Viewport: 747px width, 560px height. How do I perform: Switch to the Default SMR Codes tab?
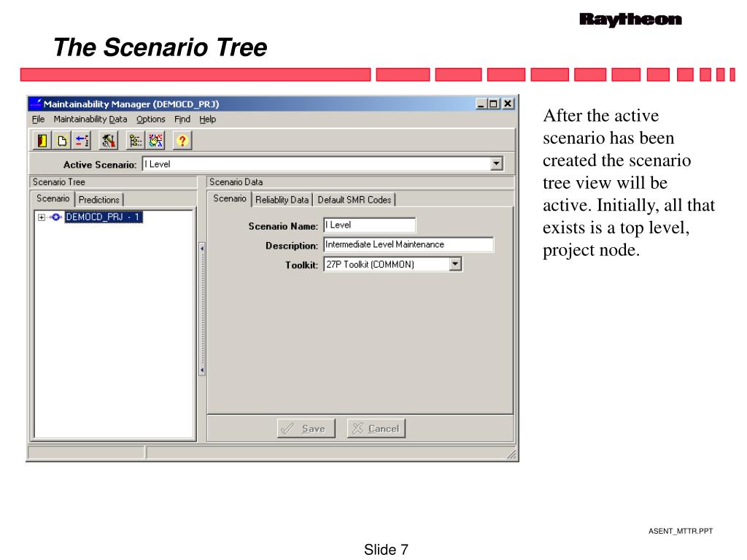pyautogui.click(x=354, y=200)
